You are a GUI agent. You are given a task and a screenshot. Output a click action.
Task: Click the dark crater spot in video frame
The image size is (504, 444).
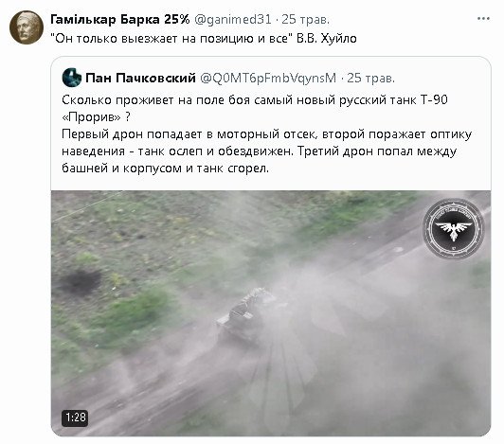(80, 282)
